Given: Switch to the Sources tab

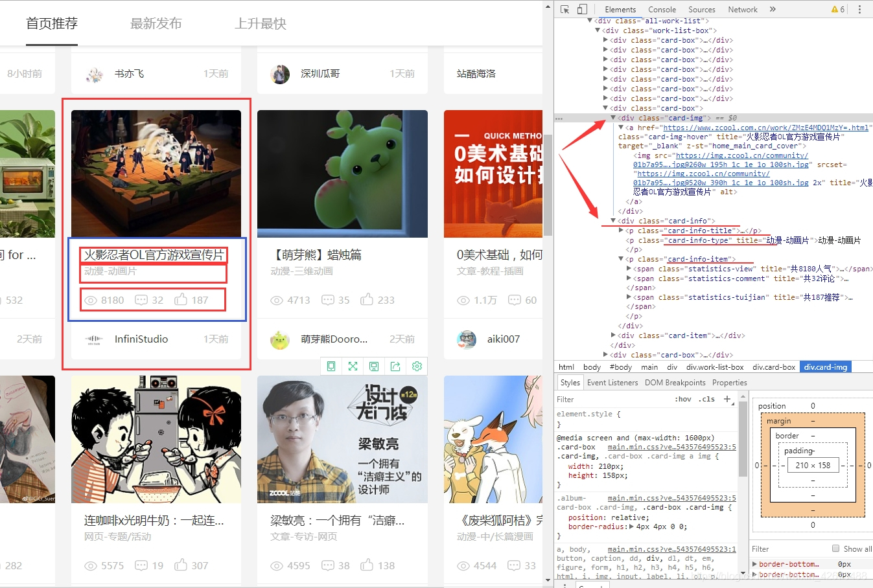Looking at the screenshot, I should click(x=702, y=9).
